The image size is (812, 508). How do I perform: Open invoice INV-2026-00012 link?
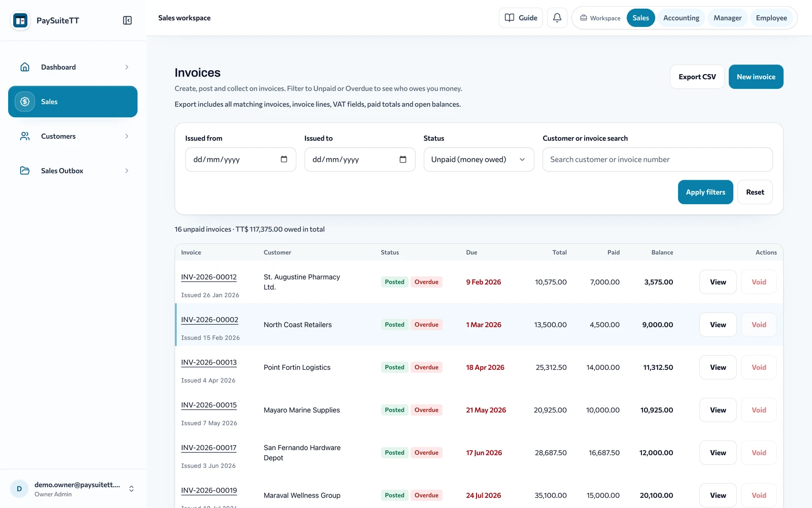(209, 277)
